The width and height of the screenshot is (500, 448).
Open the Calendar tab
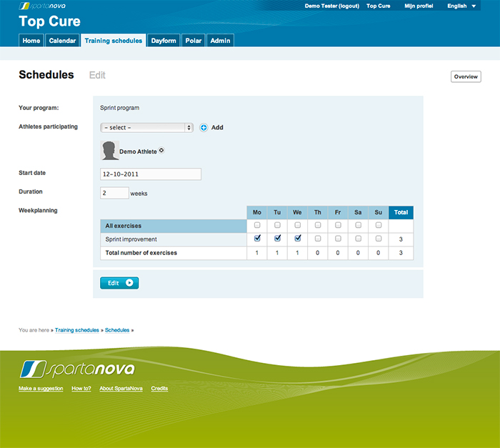pos(63,41)
